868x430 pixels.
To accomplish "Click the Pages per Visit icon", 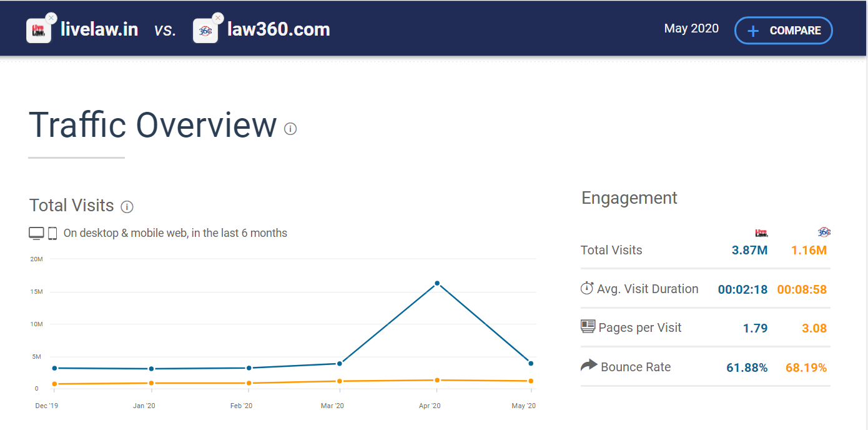I will coord(588,326).
